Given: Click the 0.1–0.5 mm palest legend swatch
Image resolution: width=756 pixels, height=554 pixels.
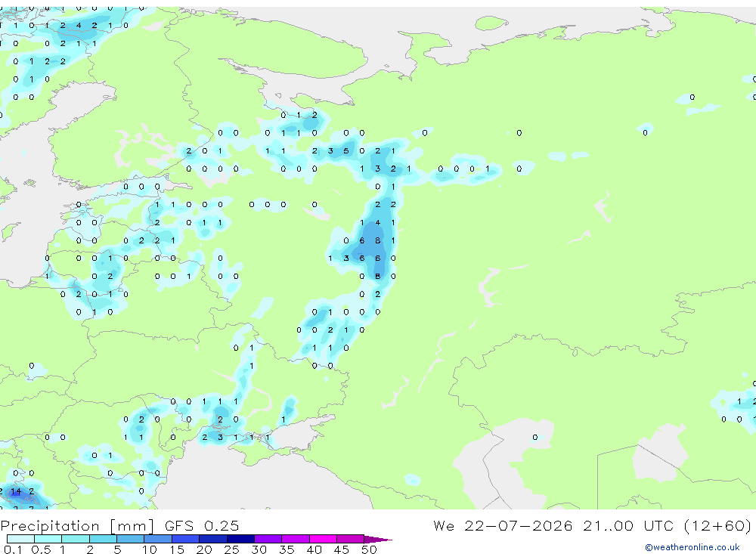Looking at the screenshot, I should (x=20, y=539).
